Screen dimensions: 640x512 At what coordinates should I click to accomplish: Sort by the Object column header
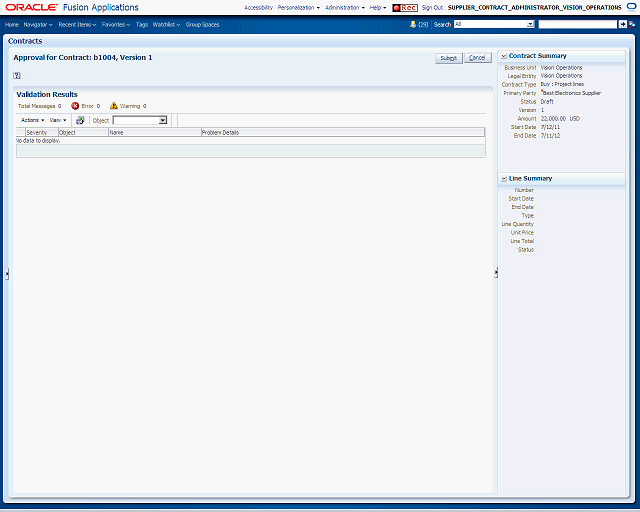[83, 132]
